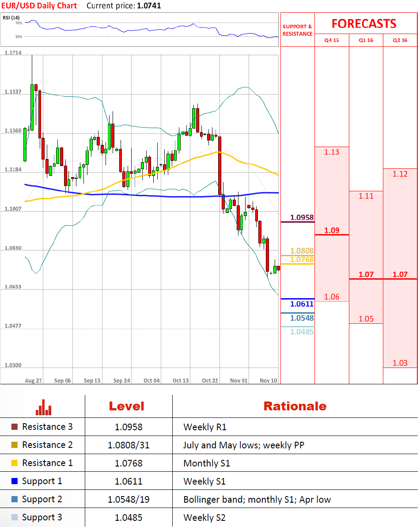The image size is (420, 527).
Task: Click the Support 2 steel-blue color swatch
Action: coord(15,499)
